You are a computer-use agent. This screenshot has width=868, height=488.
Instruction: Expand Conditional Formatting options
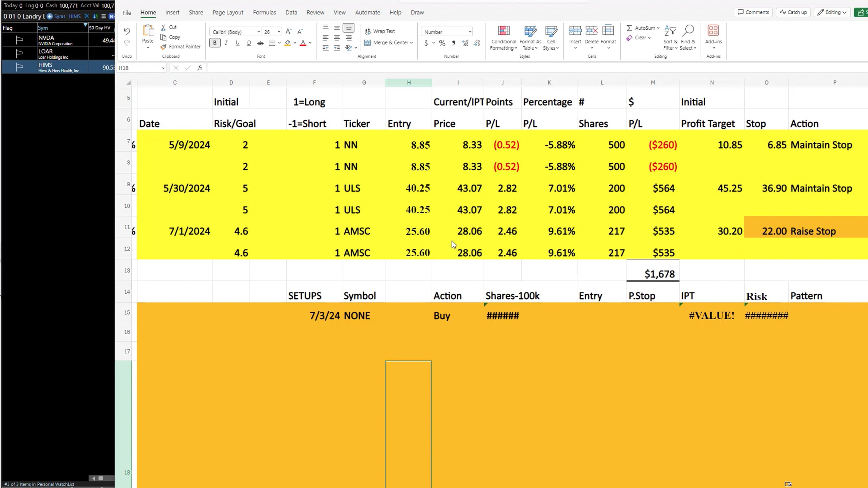[503, 38]
